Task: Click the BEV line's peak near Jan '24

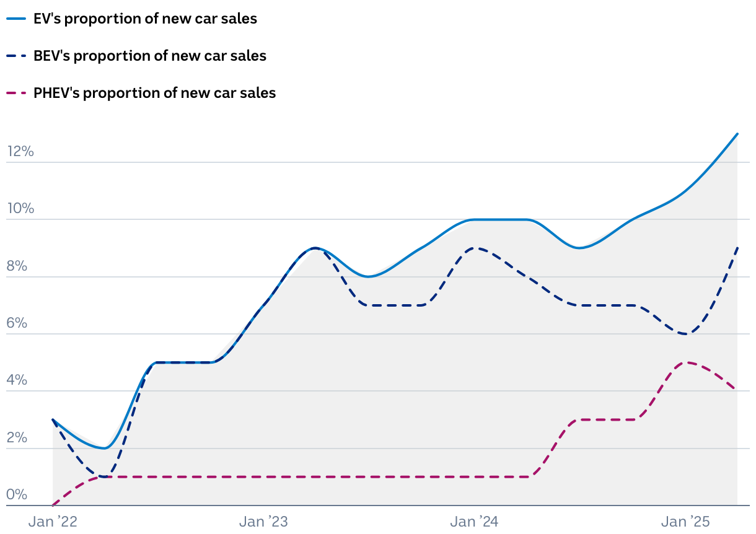Action: [x=474, y=248]
